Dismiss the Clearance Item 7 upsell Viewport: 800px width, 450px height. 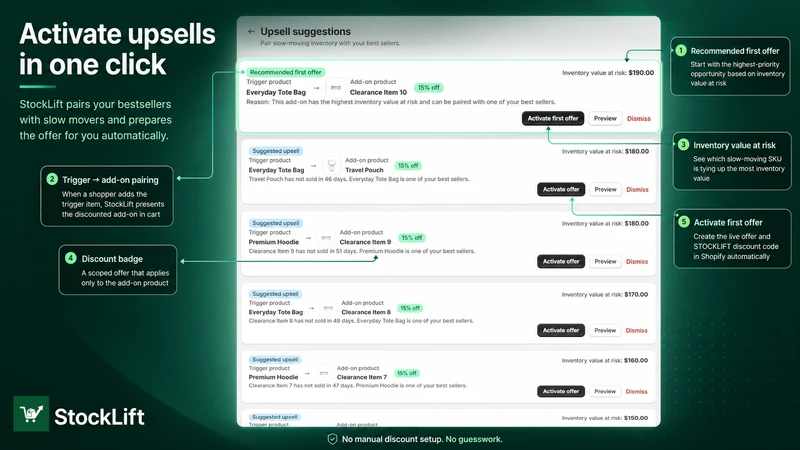(x=636, y=391)
